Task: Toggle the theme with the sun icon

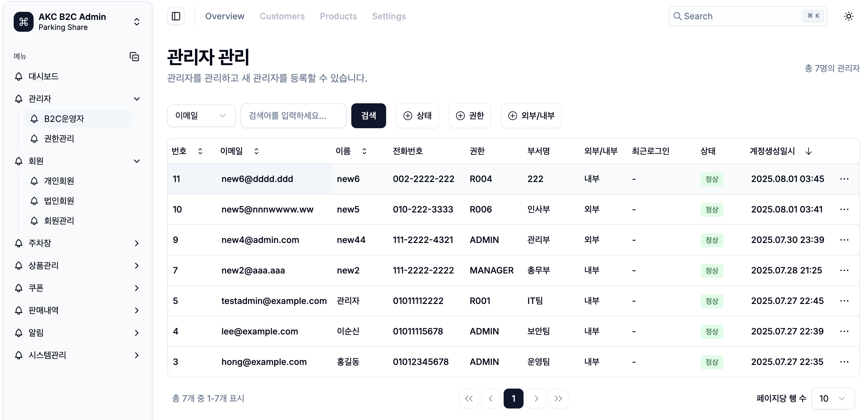Action: pyautogui.click(x=849, y=16)
